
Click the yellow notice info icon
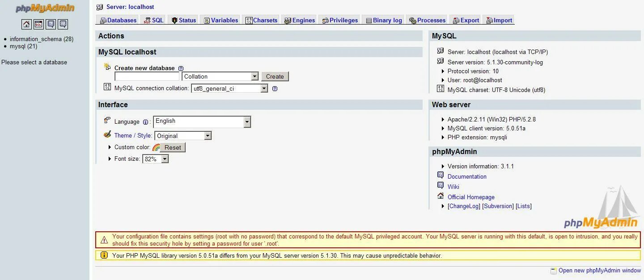pyautogui.click(x=104, y=255)
